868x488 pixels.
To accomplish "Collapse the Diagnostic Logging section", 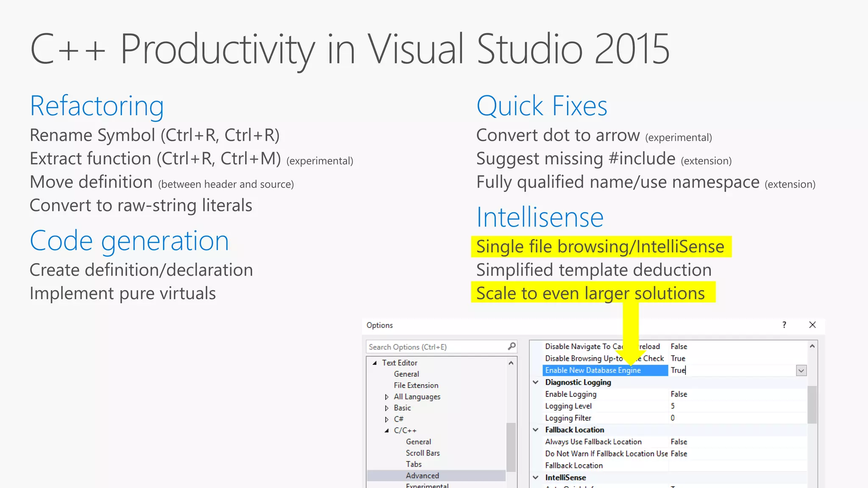I will (536, 382).
